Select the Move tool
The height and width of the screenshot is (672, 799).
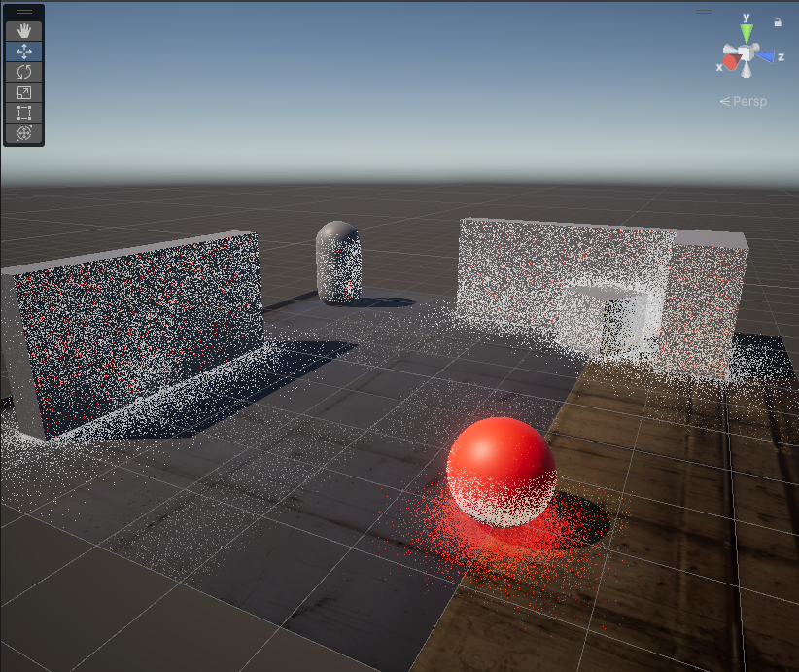[x=23, y=51]
